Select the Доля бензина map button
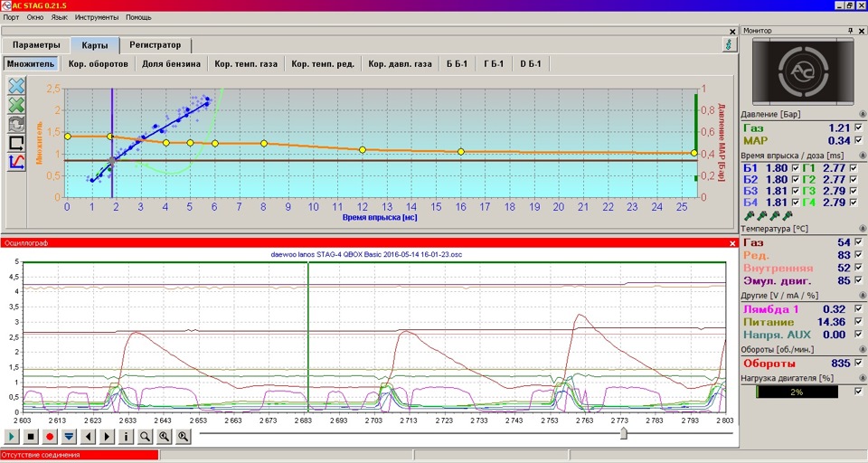The width and height of the screenshot is (868, 463). (171, 63)
